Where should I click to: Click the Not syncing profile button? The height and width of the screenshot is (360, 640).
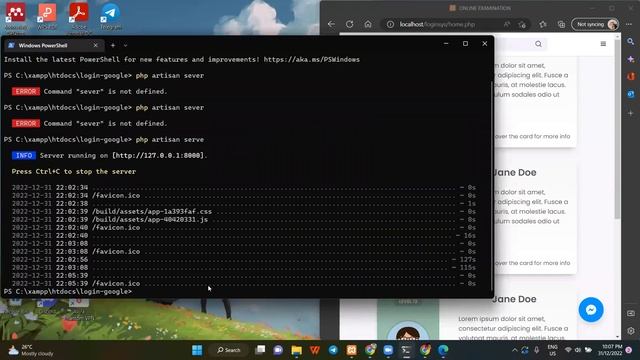tap(595, 24)
